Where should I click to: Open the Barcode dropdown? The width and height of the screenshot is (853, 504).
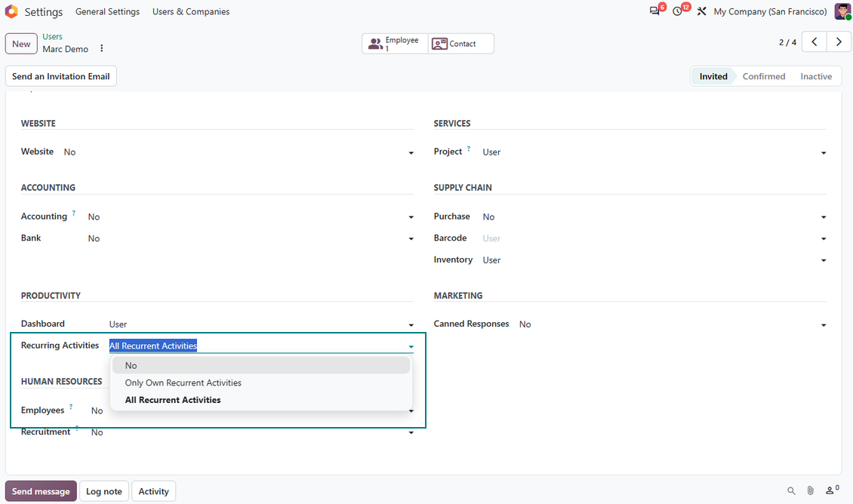coord(654,238)
